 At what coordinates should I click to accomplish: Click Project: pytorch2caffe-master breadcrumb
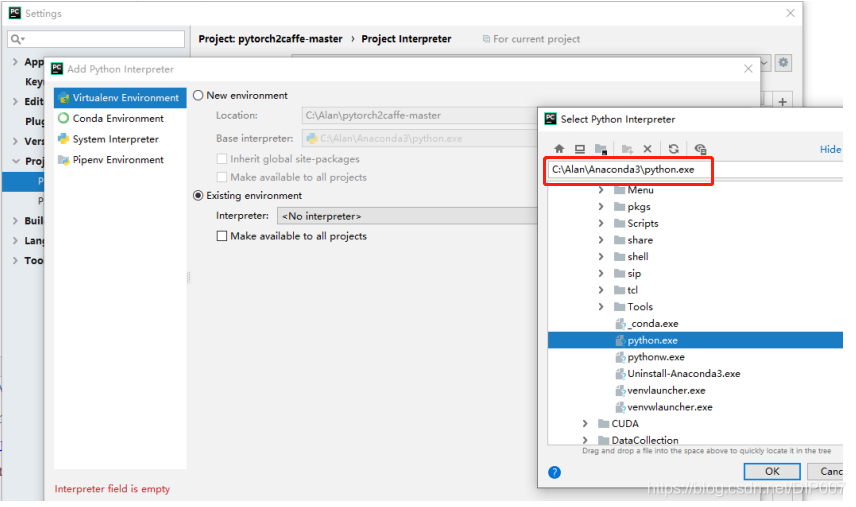(270, 39)
